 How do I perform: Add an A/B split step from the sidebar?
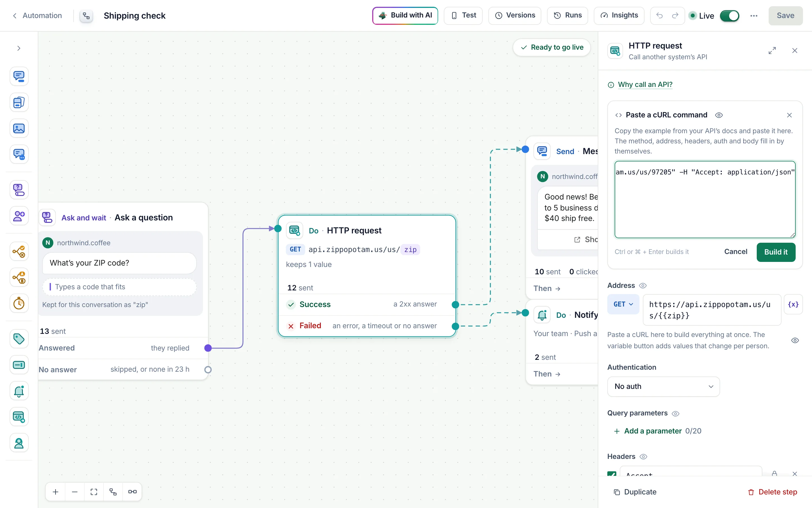[19, 277]
